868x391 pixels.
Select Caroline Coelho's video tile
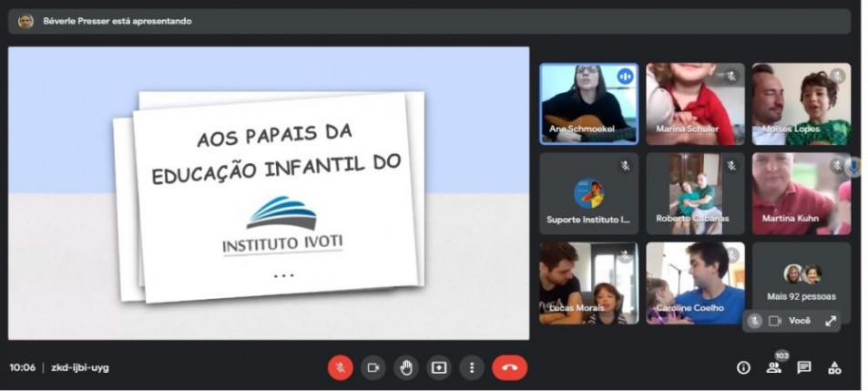pos(695,283)
